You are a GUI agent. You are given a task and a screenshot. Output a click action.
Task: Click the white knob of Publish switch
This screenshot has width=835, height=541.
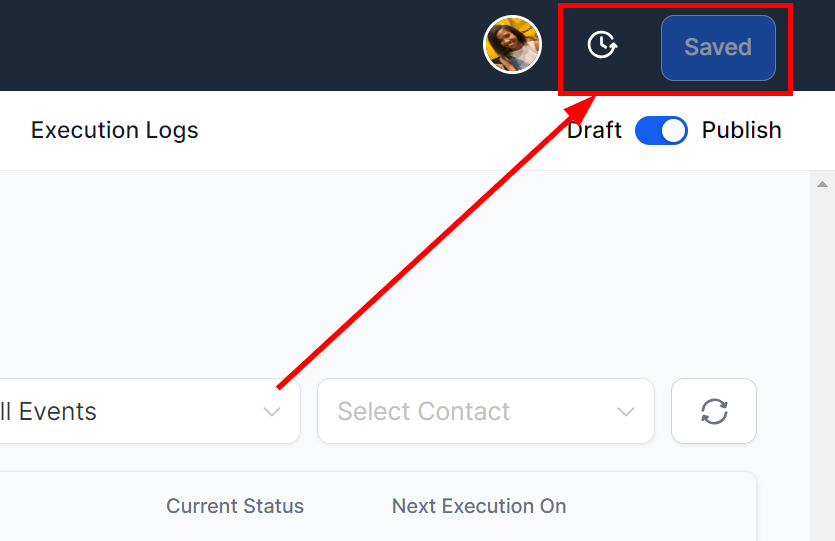coord(674,130)
